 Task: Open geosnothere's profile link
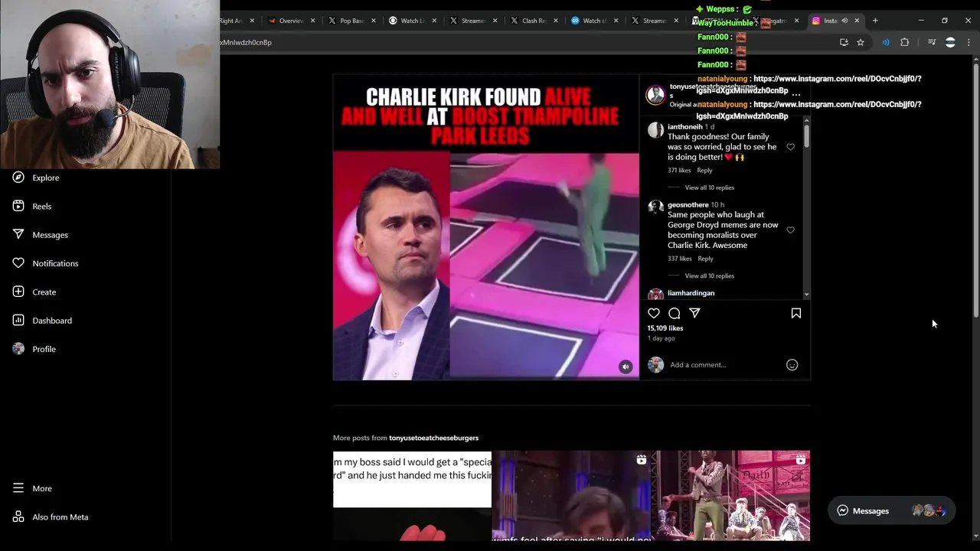tap(688, 205)
